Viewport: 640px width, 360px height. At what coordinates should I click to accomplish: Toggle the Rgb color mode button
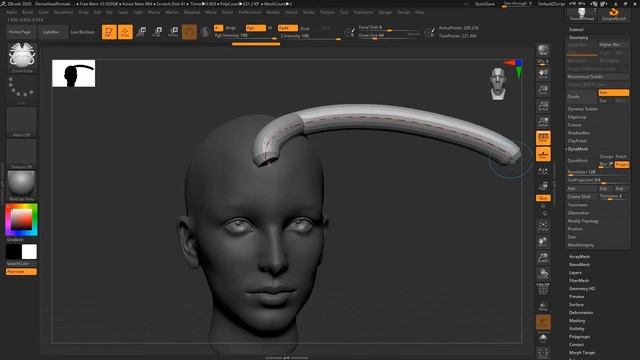point(255,28)
